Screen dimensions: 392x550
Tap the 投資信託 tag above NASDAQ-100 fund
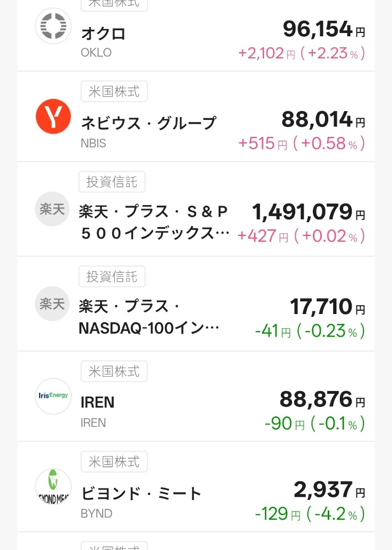point(112,276)
